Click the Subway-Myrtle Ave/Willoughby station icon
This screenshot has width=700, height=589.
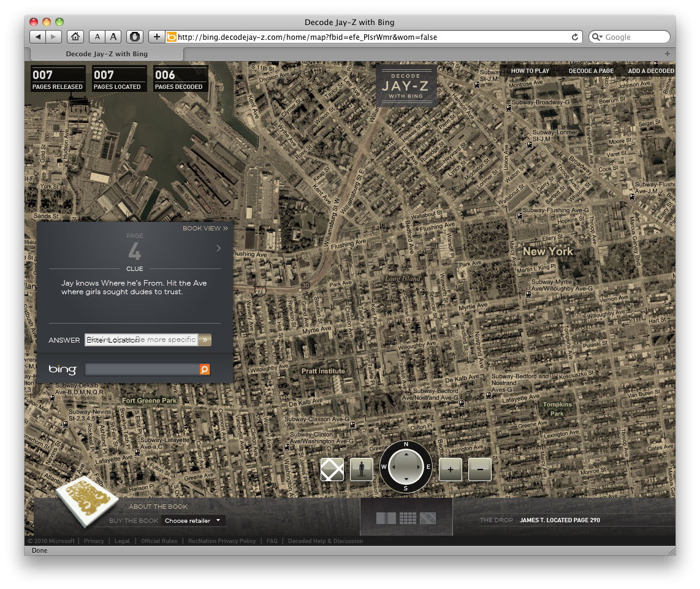tap(528, 294)
